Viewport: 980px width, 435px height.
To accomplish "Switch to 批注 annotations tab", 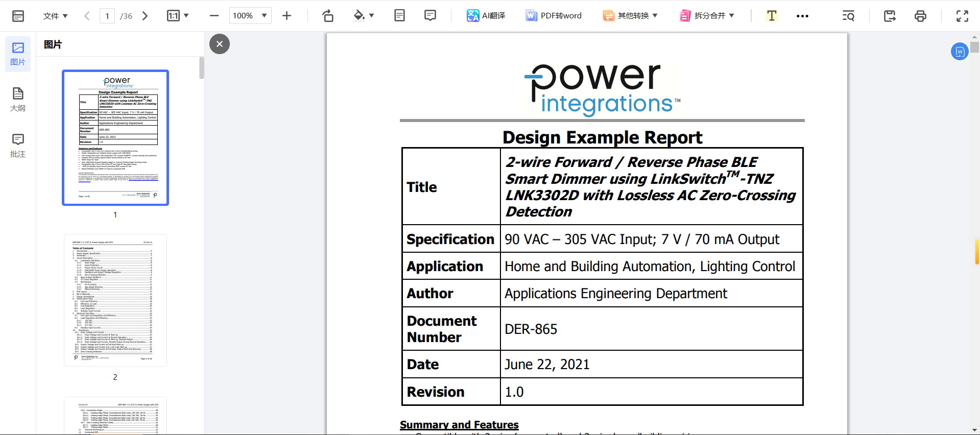I will tap(18, 146).
